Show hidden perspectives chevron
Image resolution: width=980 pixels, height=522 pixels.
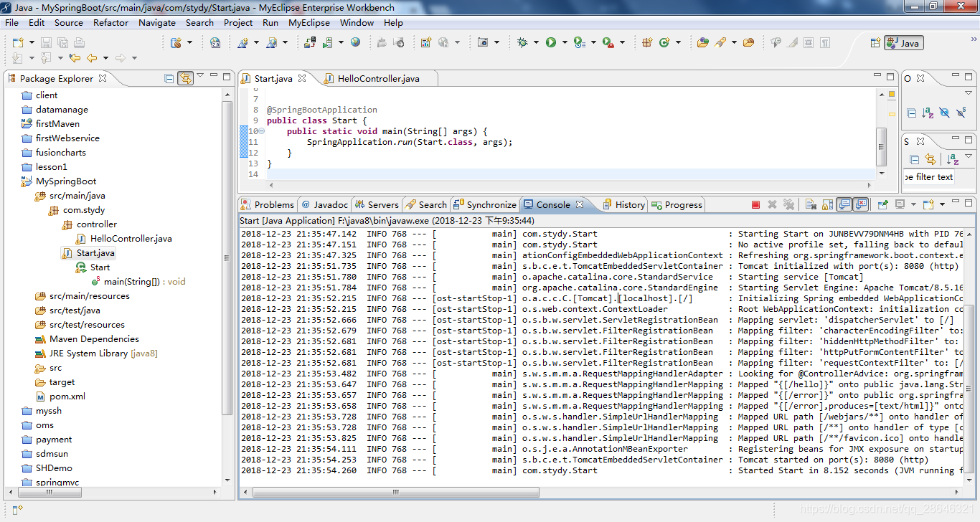point(974,39)
